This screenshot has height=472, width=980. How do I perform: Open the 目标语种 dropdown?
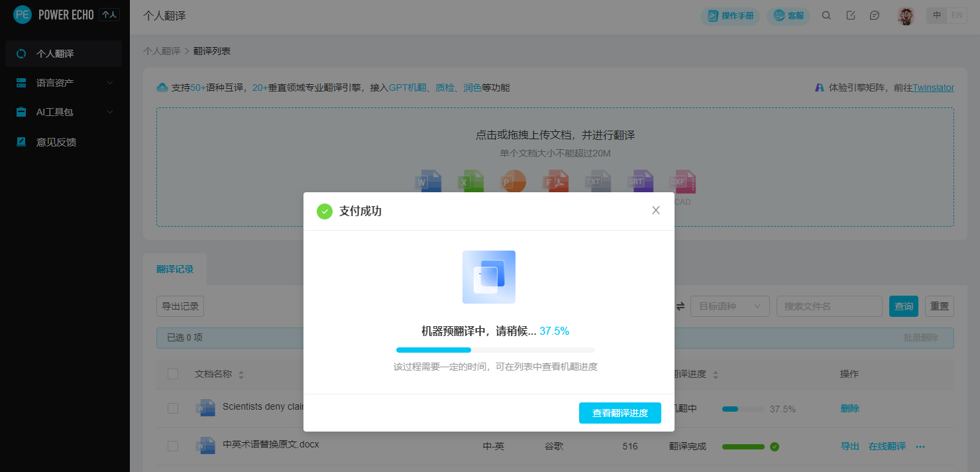730,306
